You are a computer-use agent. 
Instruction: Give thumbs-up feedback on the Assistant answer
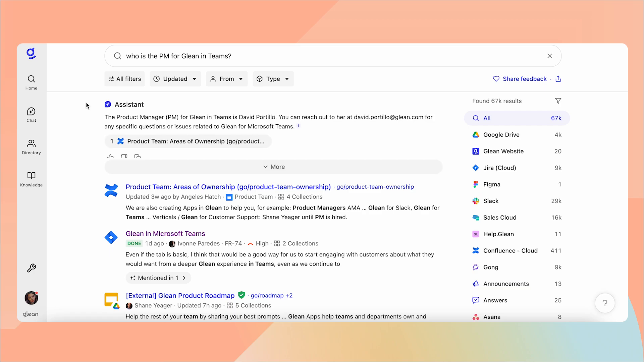tap(111, 156)
